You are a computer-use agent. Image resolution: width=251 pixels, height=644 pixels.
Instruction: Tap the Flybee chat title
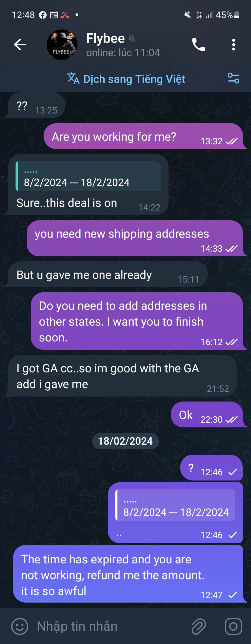(106, 38)
